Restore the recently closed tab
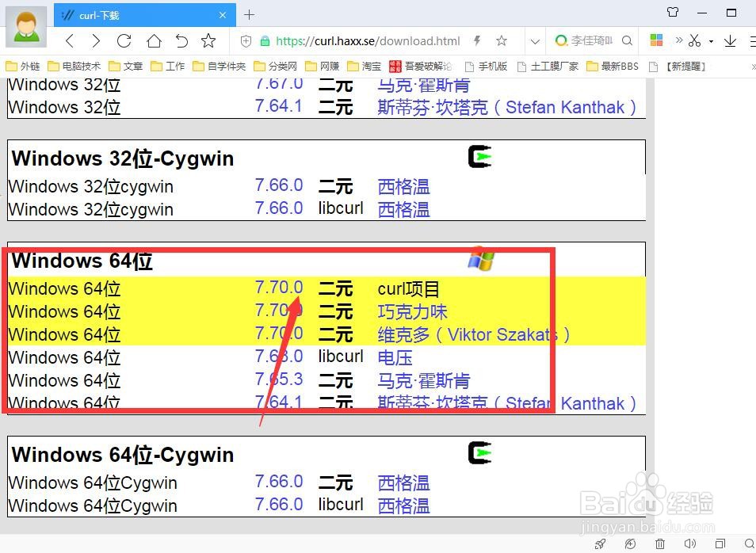 pos(181,41)
